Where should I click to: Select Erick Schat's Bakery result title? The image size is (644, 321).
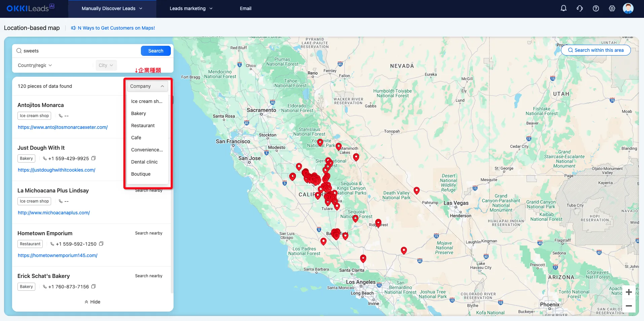44,276
